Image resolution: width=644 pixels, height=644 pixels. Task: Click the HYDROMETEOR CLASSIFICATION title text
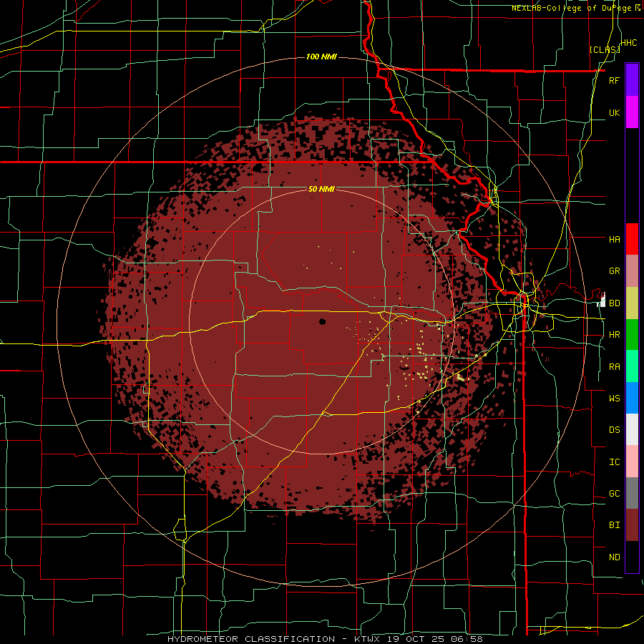coord(251,639)
